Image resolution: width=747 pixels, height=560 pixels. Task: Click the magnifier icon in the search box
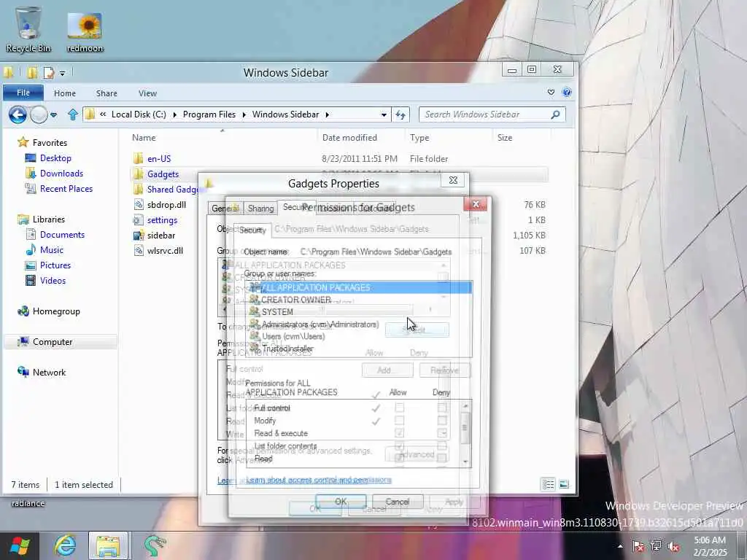click(555, 114)
